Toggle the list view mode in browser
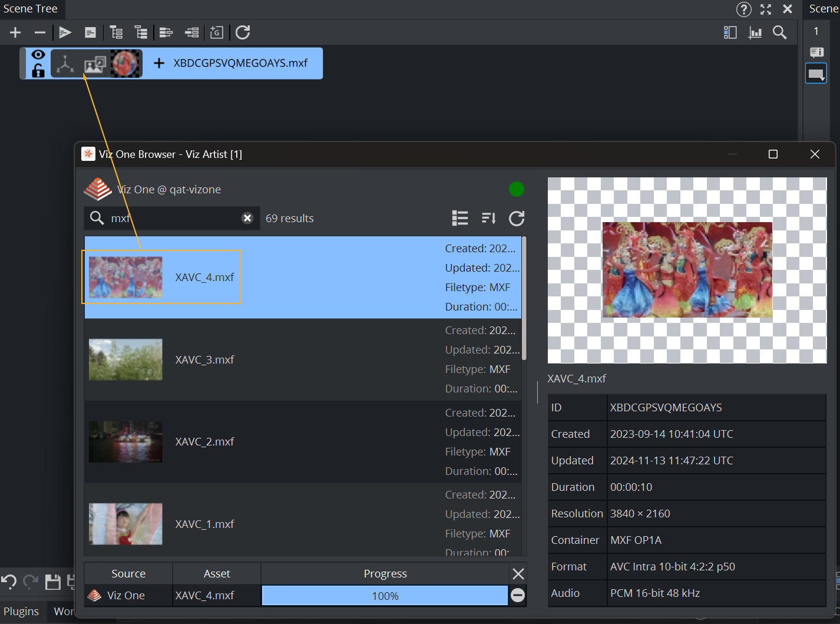 click(459, 219)
